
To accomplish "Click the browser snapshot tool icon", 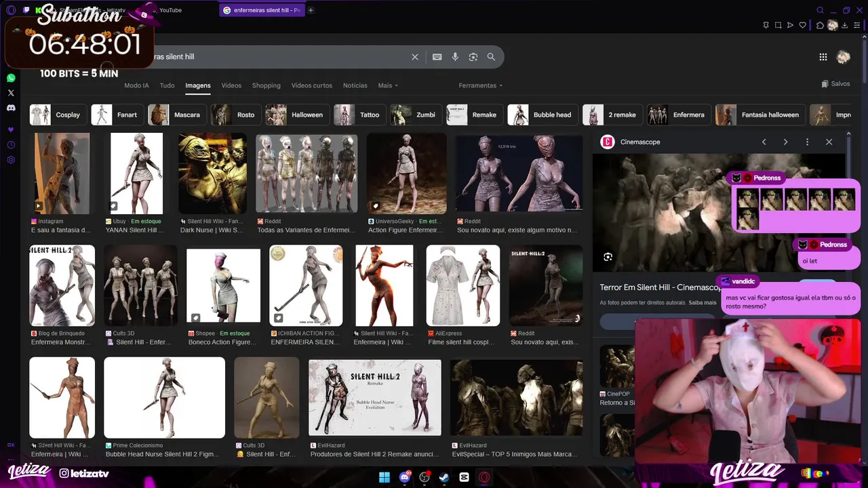I will (x=778, y=25).
